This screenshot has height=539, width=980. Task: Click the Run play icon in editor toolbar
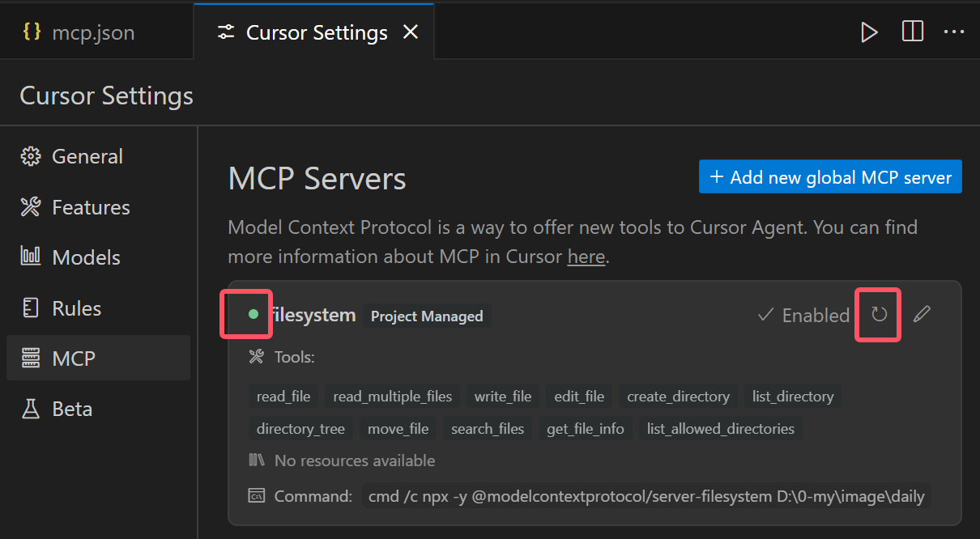[869, 32]
